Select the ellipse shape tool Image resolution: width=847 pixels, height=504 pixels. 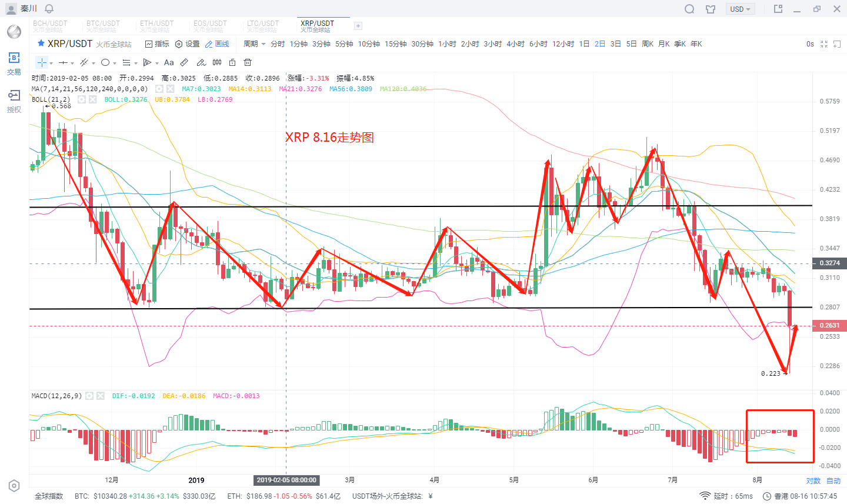click(x=105, y=62)
